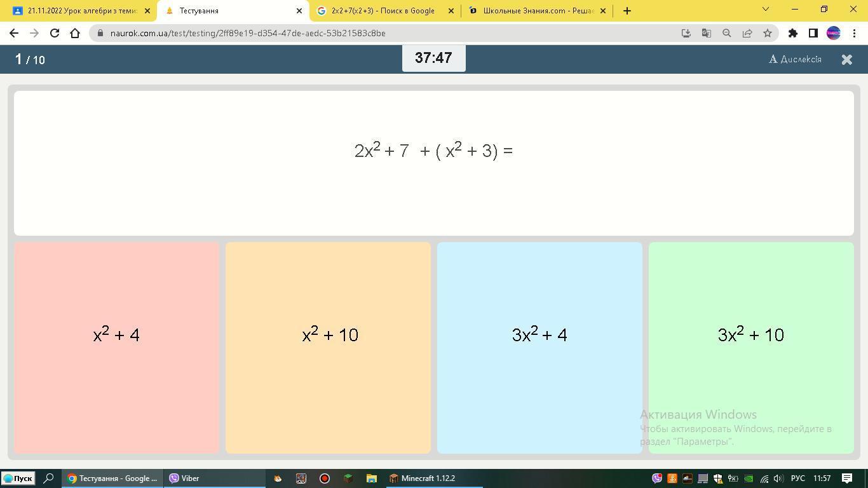Close the test with the X icon
The height and width of the screenshot is (488, 868).
[x=846, y=59]
